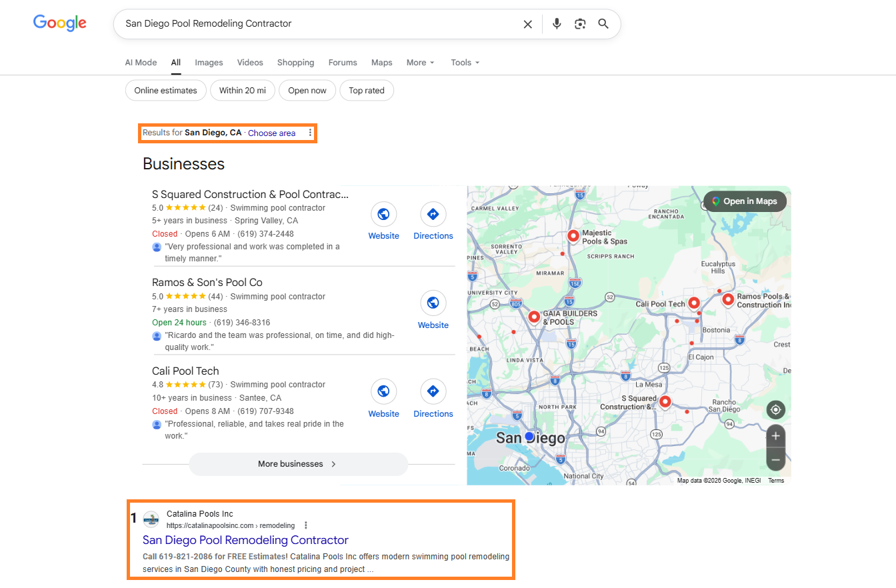The image size is (896, 588).
Task: Open the San Diego Pool Remodeling Contractor result link
Action: pos(245,540)
